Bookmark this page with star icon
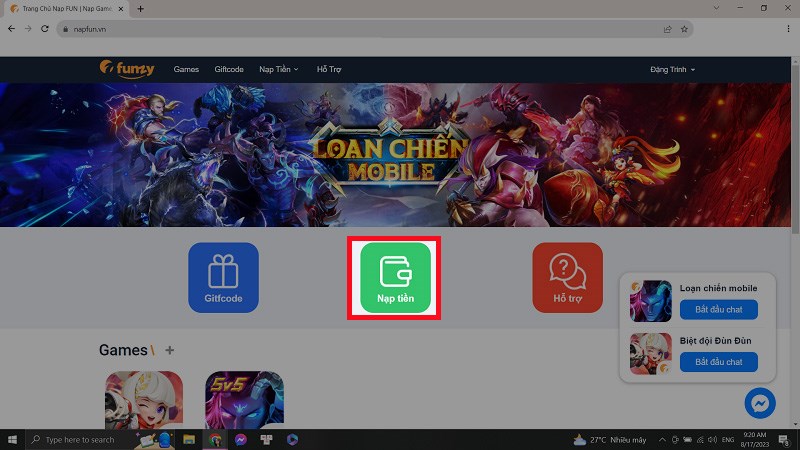The height and width of the screenshot is (450, 800). point(684,29)
